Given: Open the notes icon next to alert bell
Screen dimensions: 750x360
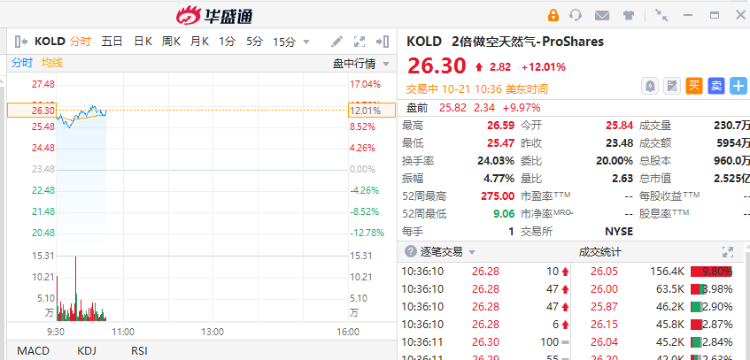Looking at the screenshot, I should pos(672,86).
